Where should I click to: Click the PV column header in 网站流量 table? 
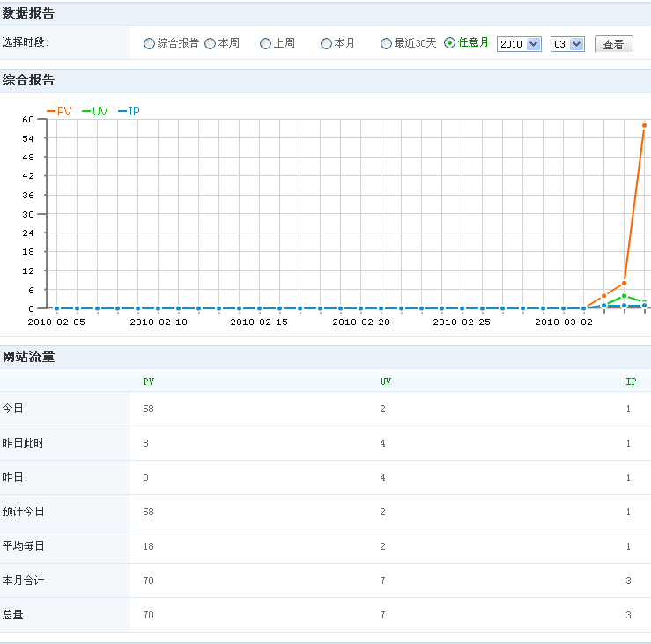pyautogui.click(x=149, y=381)
